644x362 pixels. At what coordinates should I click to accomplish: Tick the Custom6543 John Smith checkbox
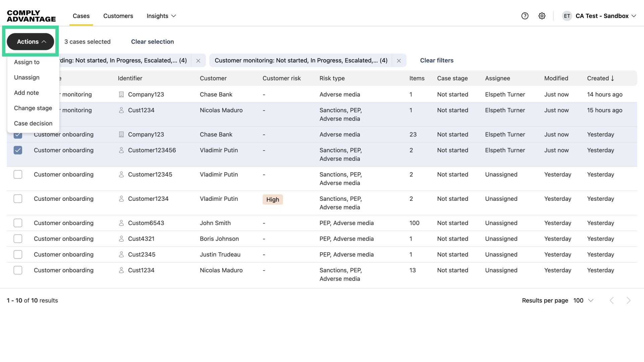pyautogui.click(x=18, y=223)
